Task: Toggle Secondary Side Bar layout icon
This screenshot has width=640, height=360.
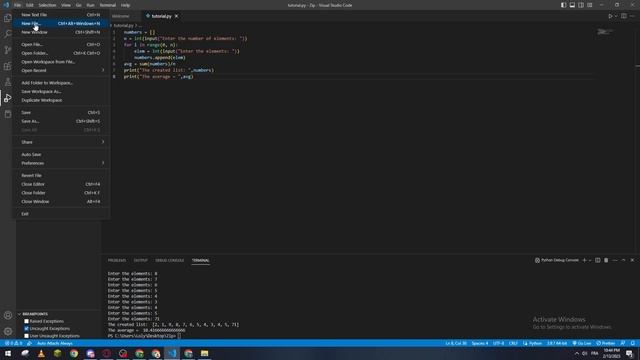Action: [x=581, y=5]
